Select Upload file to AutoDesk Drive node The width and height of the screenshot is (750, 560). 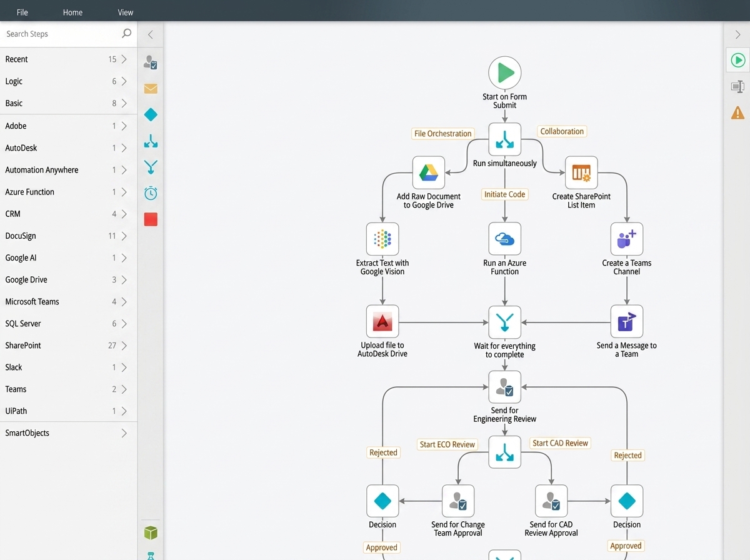[x=382, y=322]
